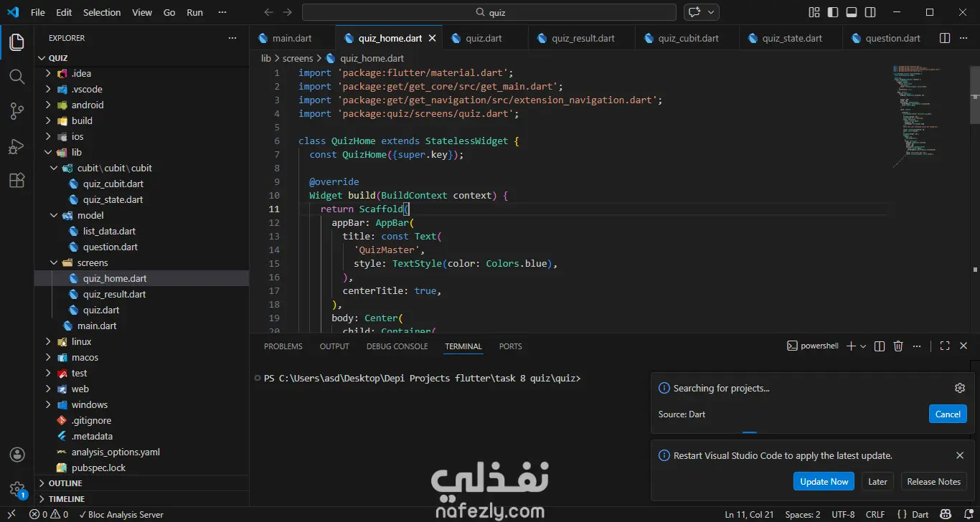The height and width of the screenshot is (522, 980).
Task: Open pubspec.lock in the file tree
Action: 98,468
